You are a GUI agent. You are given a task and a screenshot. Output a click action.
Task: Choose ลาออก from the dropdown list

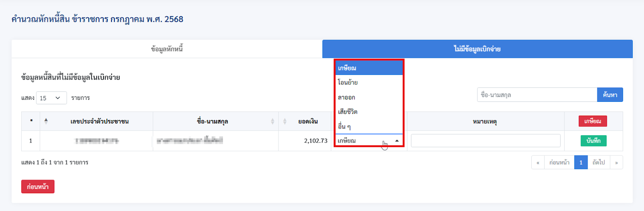(369, 97)
